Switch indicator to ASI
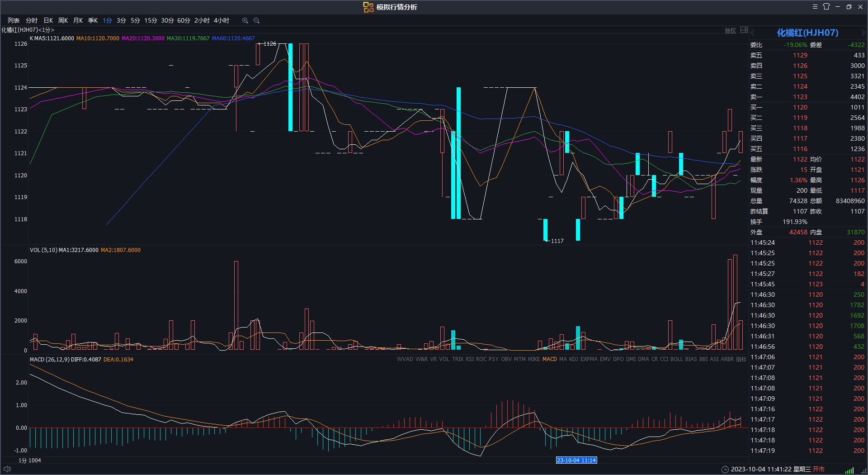This screenshot has height=475, width=868. tap(714, 359)
